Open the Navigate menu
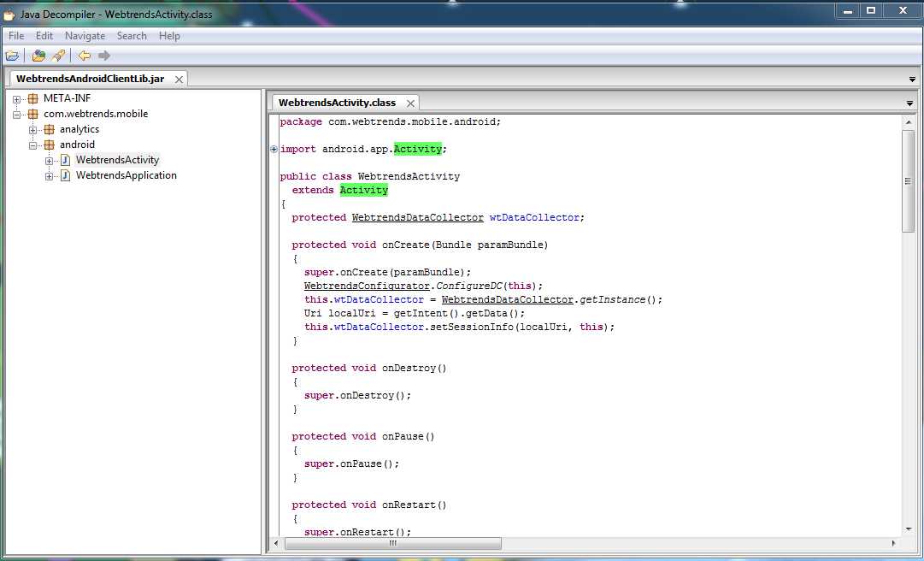The height and width of the screenshot is (561, 924). (x=85, y=36)
